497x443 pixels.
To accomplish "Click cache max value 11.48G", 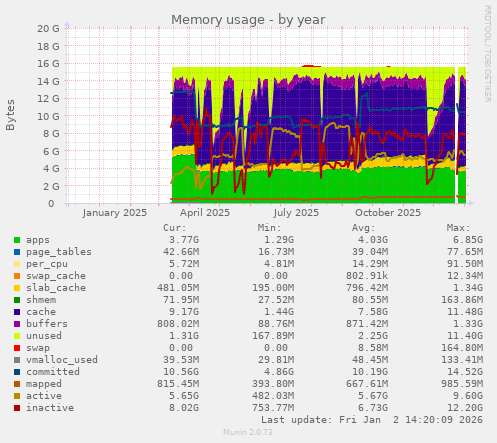I will pyautogui.click(x=465, y=312).
